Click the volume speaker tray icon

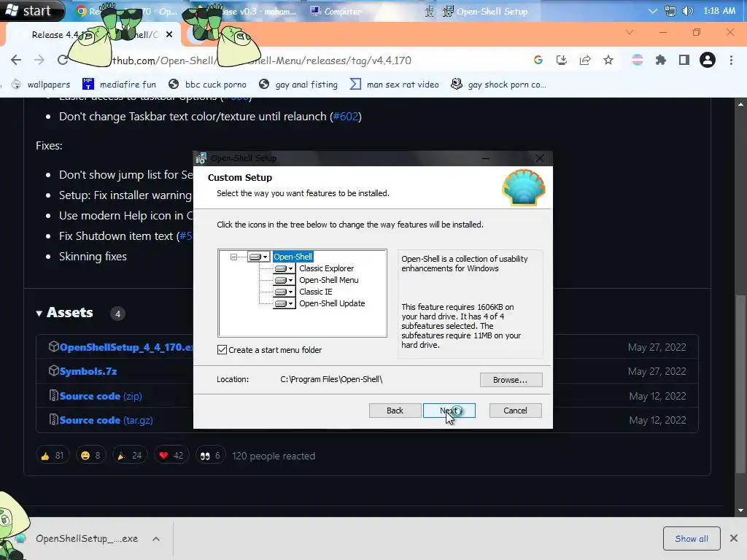click(x=687, y=11)
